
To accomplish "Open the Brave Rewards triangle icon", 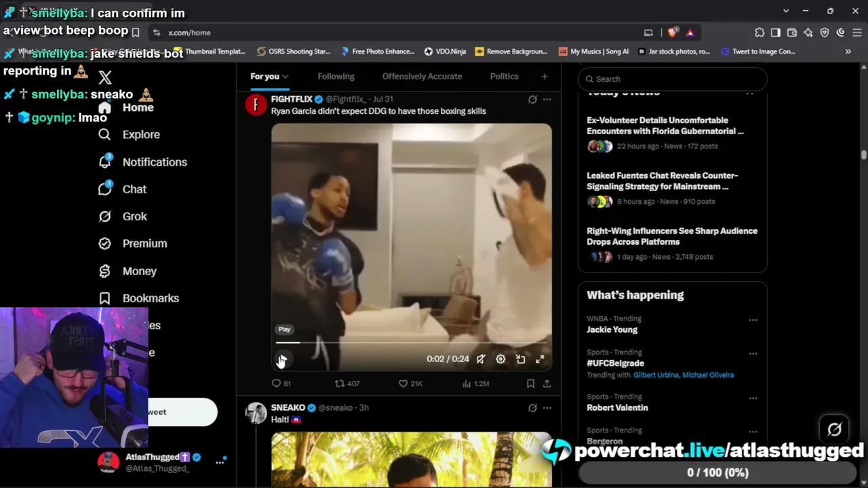I will tap(690, 33).
